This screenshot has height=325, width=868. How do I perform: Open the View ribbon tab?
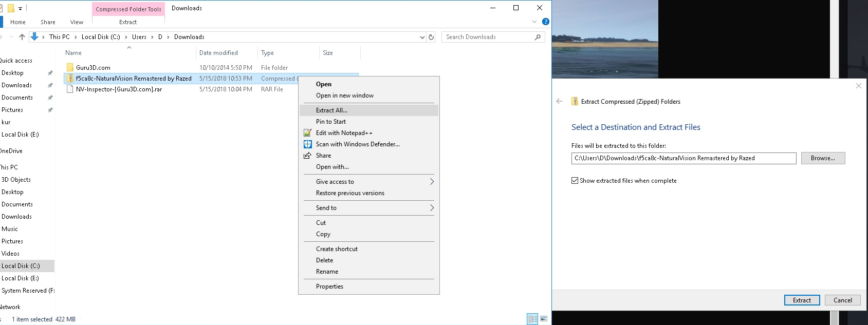pos(77,22)
